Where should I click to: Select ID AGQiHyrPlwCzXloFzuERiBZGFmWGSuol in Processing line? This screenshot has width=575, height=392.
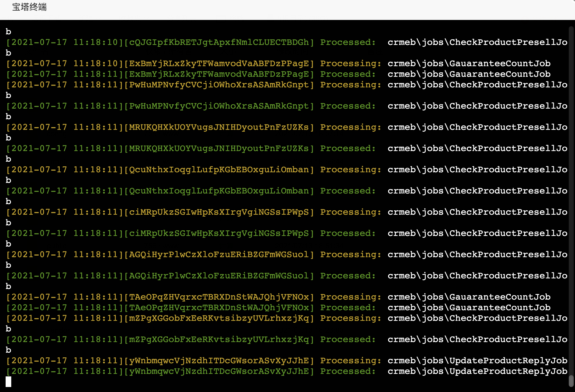pos(219,255)
